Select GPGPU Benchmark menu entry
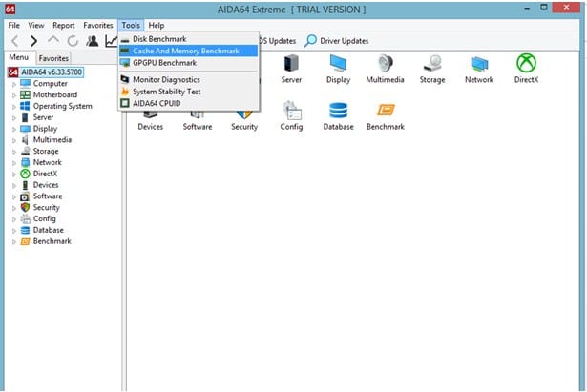 click(188, 63)
